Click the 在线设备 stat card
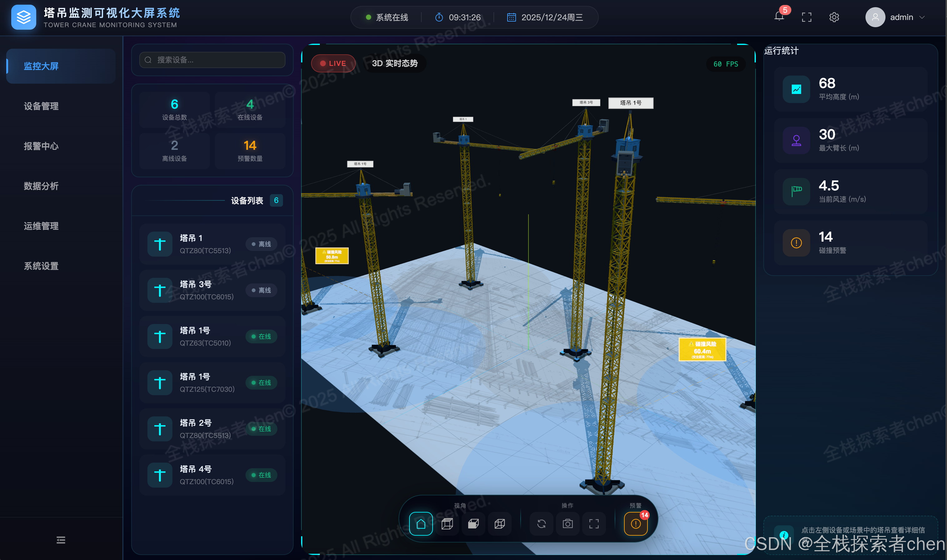 click(250, 110)
